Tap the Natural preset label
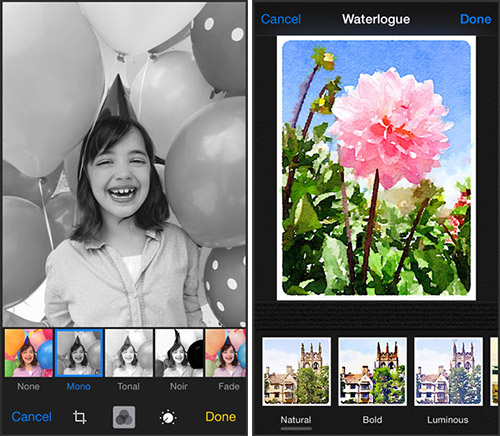Image resolution: width=500 pixels, height=436 pixels. point(296,420)
